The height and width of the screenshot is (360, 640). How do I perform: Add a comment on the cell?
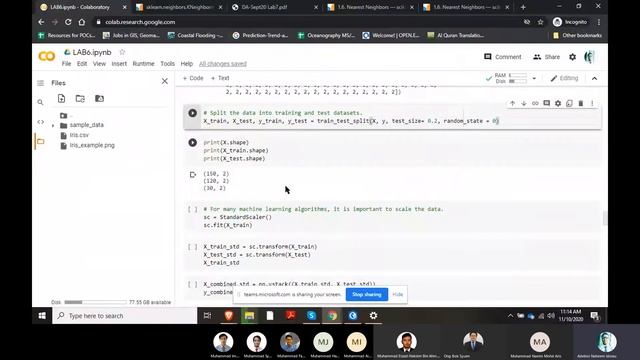(547, 103)
